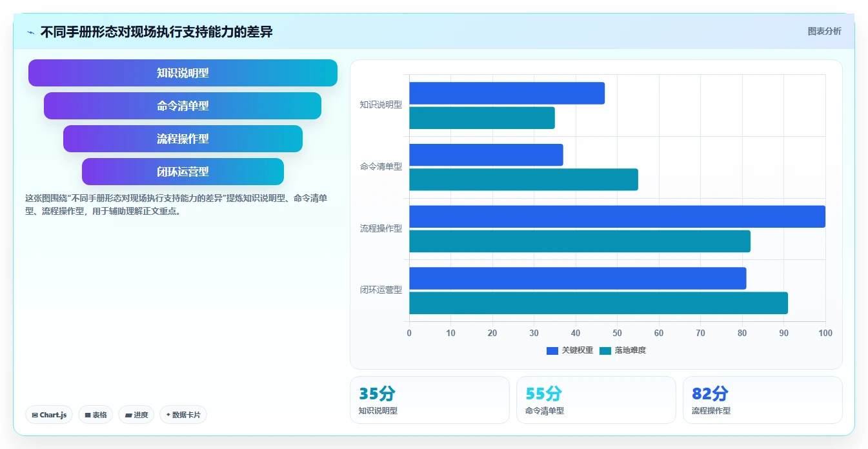Click the 图表分析 label in header
Screen dimensions: 868x449
pos(824,31)
